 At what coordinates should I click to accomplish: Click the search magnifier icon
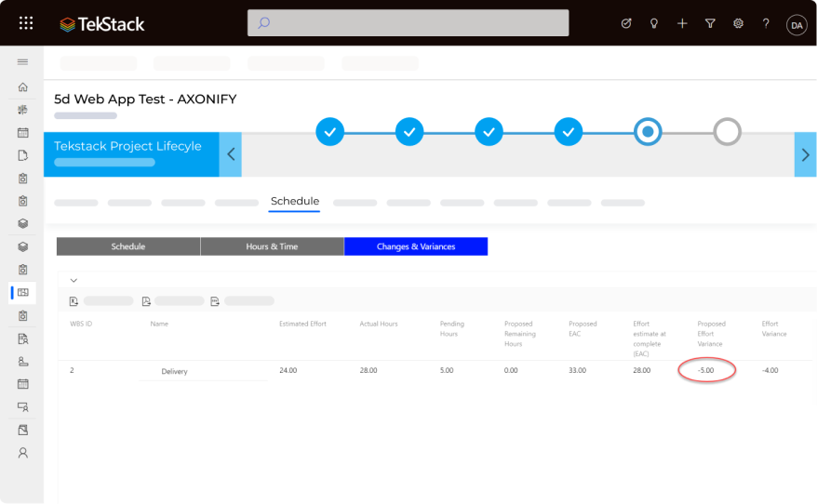click(x=264, y=23)
